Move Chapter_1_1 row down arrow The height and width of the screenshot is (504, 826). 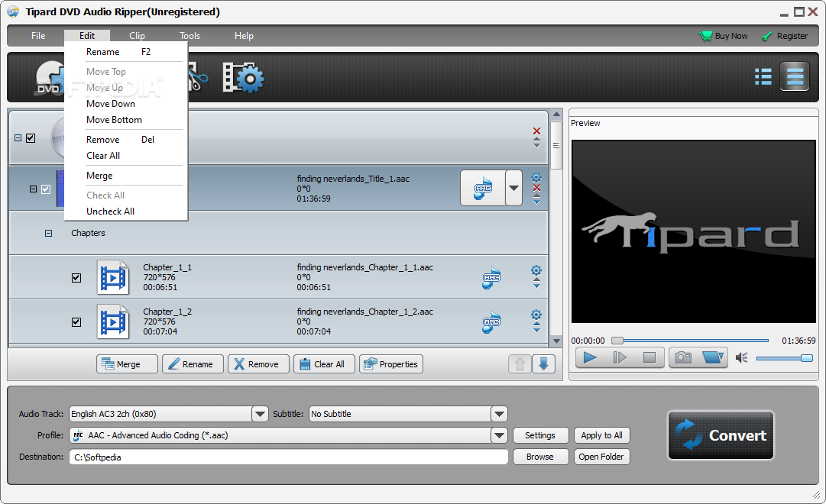536,286
